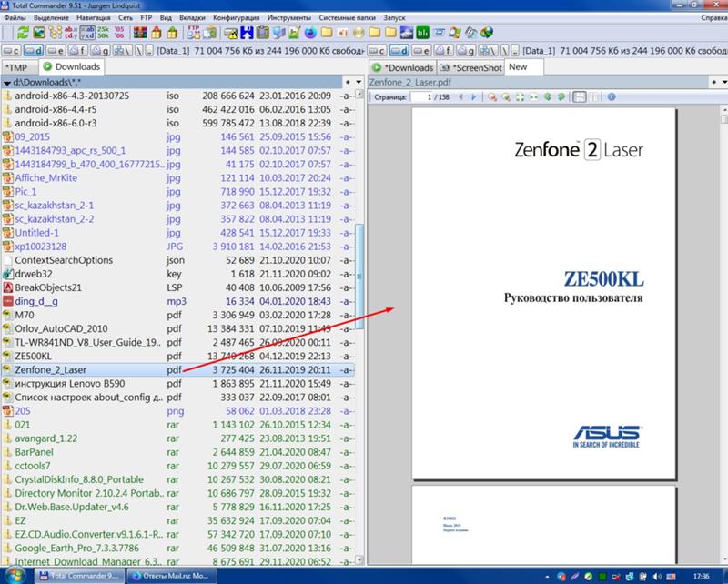
Task: Open the Конфигурация menu
Action: tap(237, 17)
